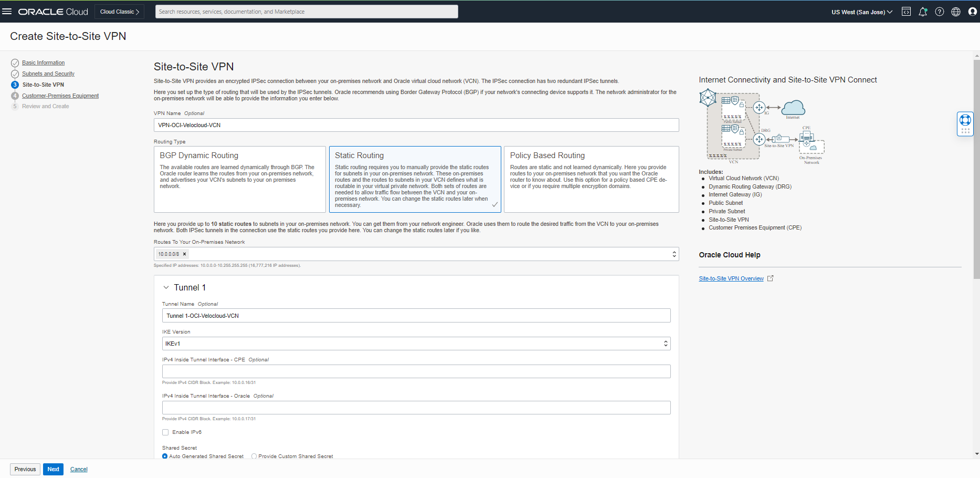This screenshot has height=478, width=980.
Task: Click the Private Subnet list item
Action: (727, 212)
